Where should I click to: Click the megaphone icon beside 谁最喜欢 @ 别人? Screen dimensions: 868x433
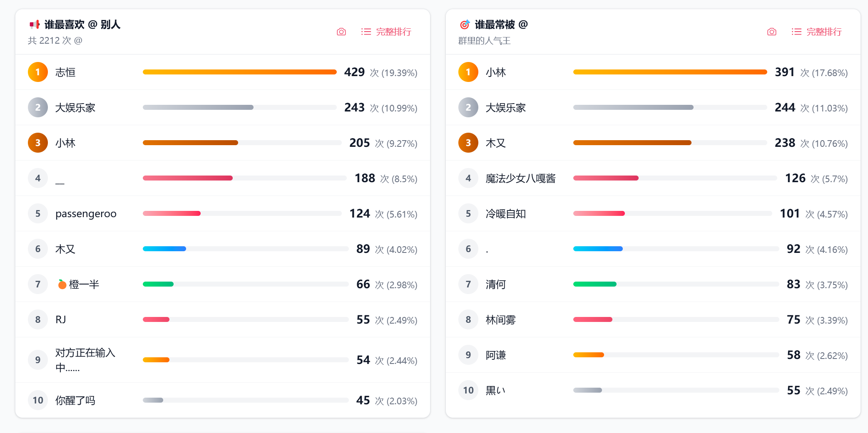pos(35,25)
